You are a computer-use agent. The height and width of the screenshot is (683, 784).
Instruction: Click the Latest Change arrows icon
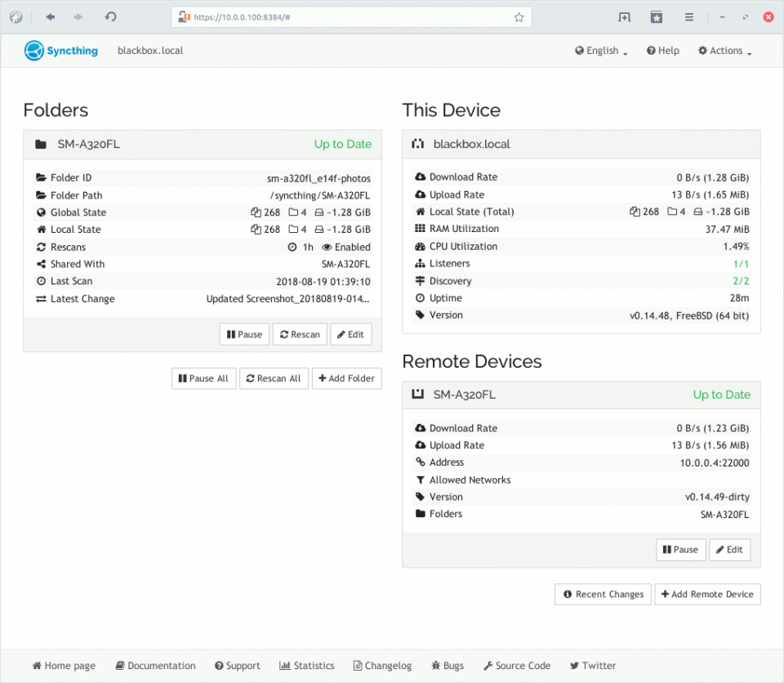41,299
